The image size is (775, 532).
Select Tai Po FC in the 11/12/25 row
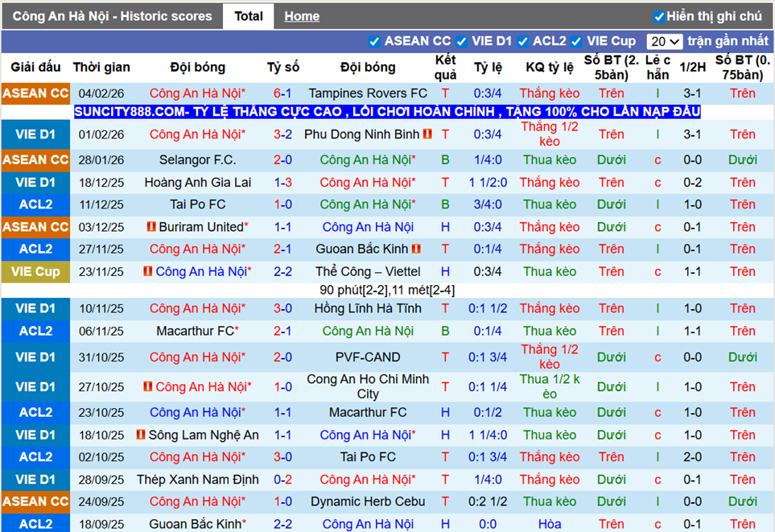[x=198, y=204]
